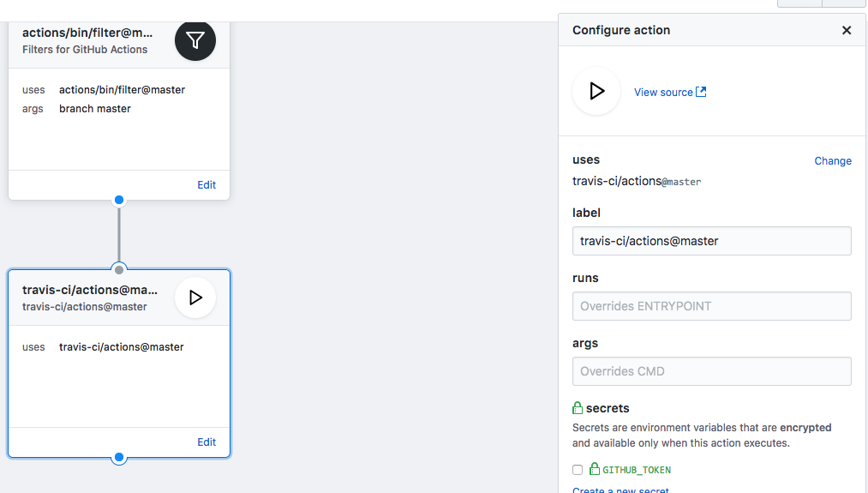868x493 pixels.
Task: Enable the GITHUB_TOKEN secret checkbox
Action: tap(578, 470)
